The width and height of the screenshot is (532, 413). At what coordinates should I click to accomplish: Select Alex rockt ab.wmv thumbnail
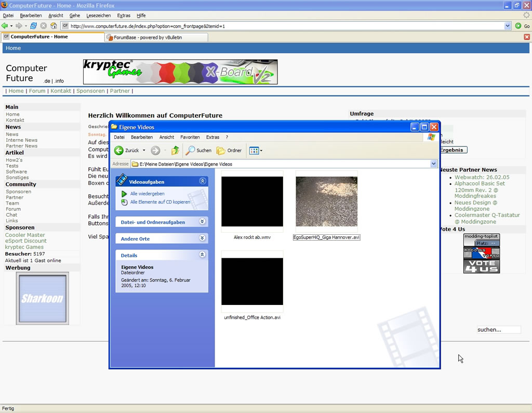[x=252, y=201]
